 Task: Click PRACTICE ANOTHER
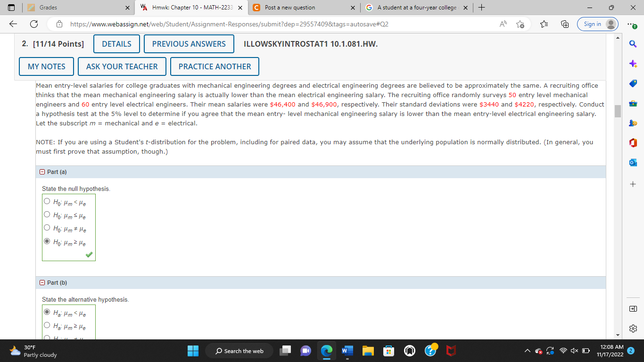pos(215,66)
